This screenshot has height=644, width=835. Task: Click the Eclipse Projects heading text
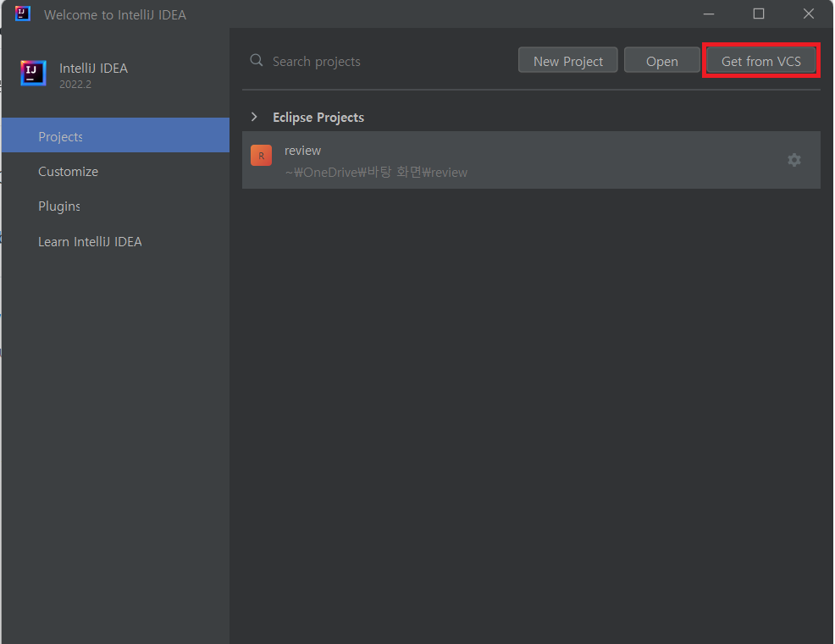pyautogui.click(x=318, y=117)
